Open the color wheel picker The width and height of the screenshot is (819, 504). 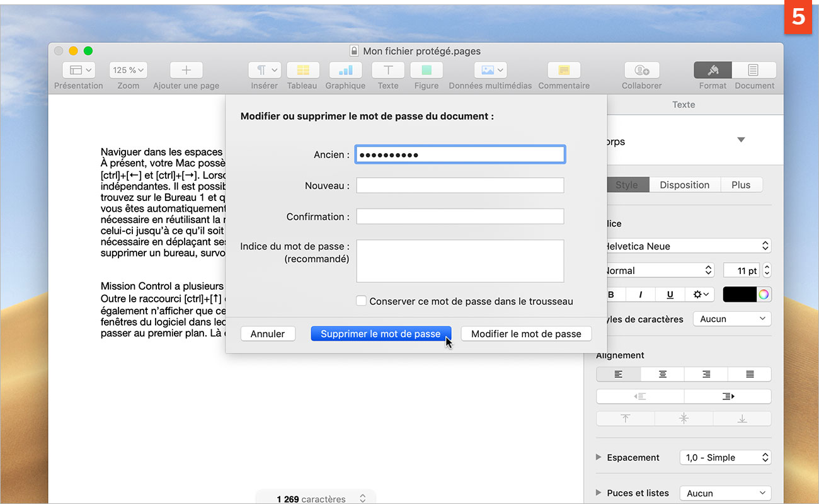[764, 294]
